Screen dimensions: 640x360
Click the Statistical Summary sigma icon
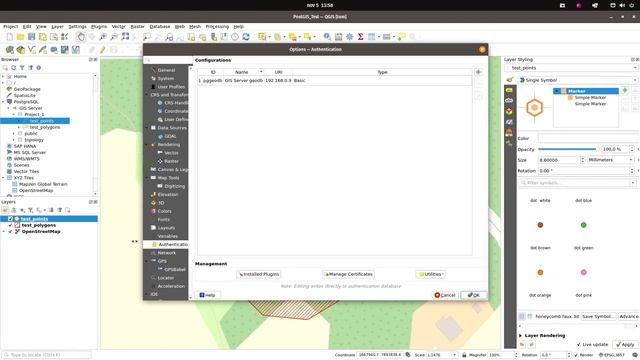point(360,37)
